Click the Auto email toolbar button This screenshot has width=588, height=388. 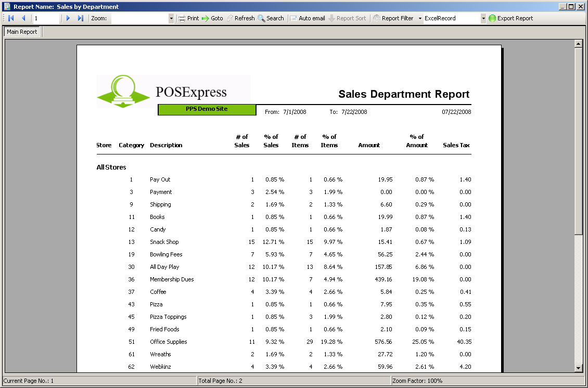(x=308, y=18)
